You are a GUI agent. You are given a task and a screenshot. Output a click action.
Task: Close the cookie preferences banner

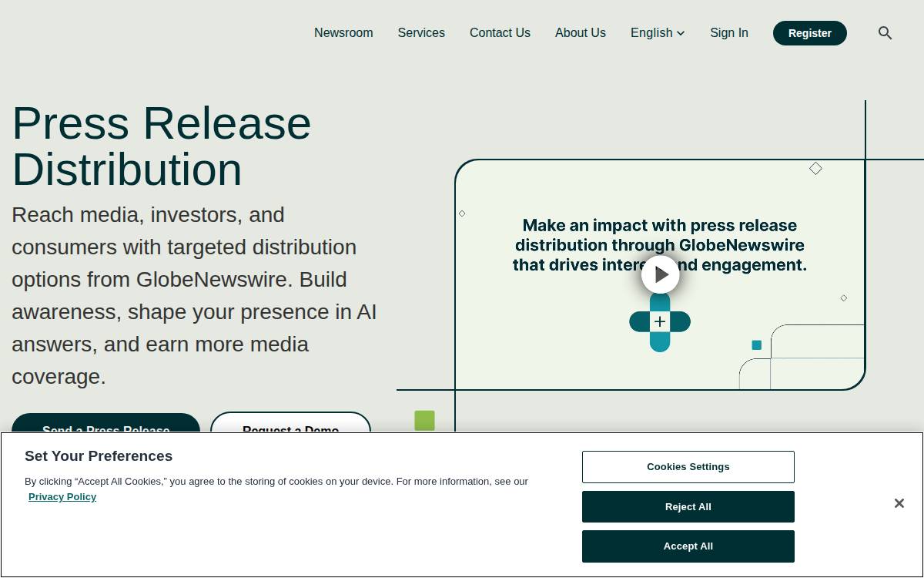[x=899, y=503]
